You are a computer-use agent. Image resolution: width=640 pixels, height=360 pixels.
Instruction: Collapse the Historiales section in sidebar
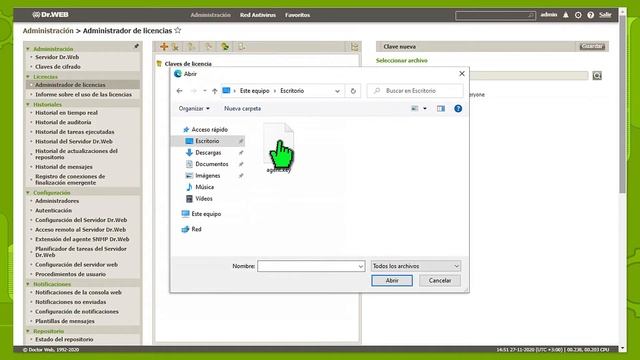pyautogui.click(x=28, y=104)
